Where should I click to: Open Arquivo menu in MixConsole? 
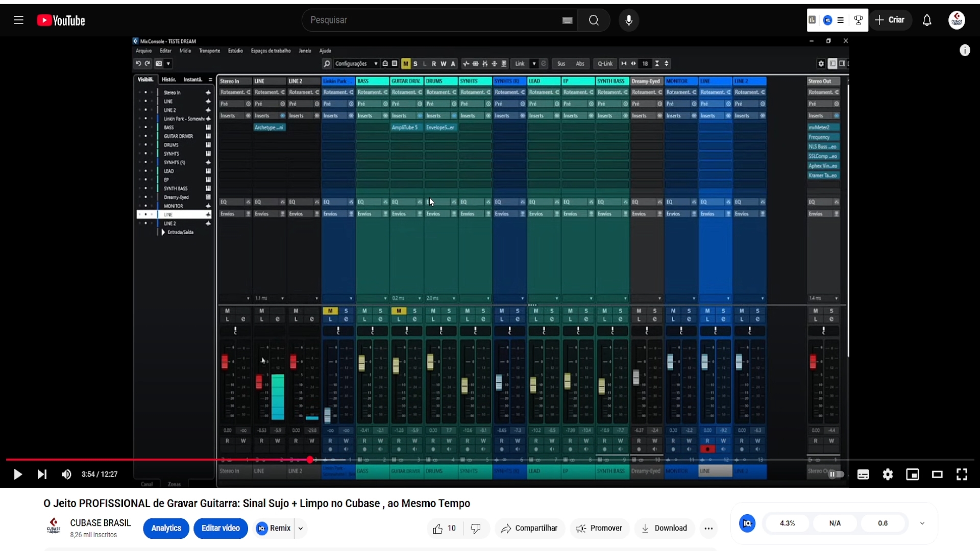[x=143, y=51]
